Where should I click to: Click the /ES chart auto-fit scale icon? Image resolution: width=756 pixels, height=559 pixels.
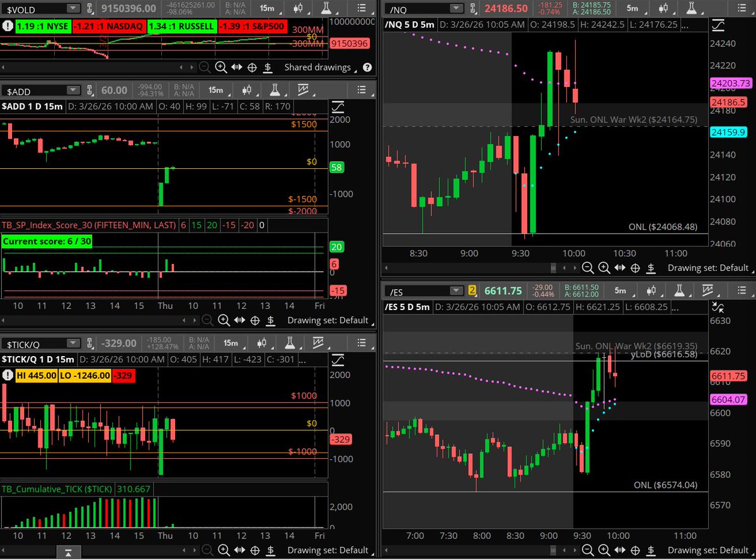pyautogui.click(x=718, y=307)
